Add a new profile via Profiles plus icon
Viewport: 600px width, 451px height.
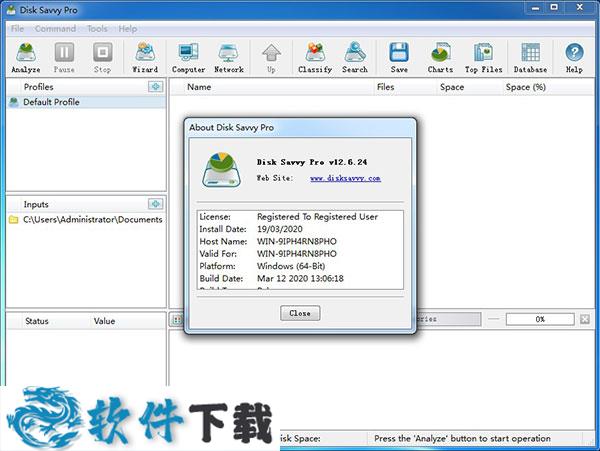(155, 87)
